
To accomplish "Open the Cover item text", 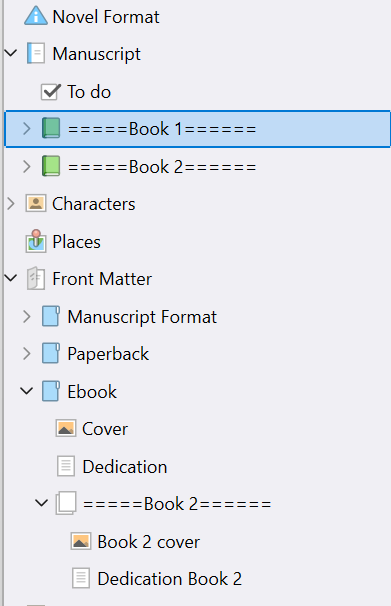I will pyautogui.click(x=105, y=429).
